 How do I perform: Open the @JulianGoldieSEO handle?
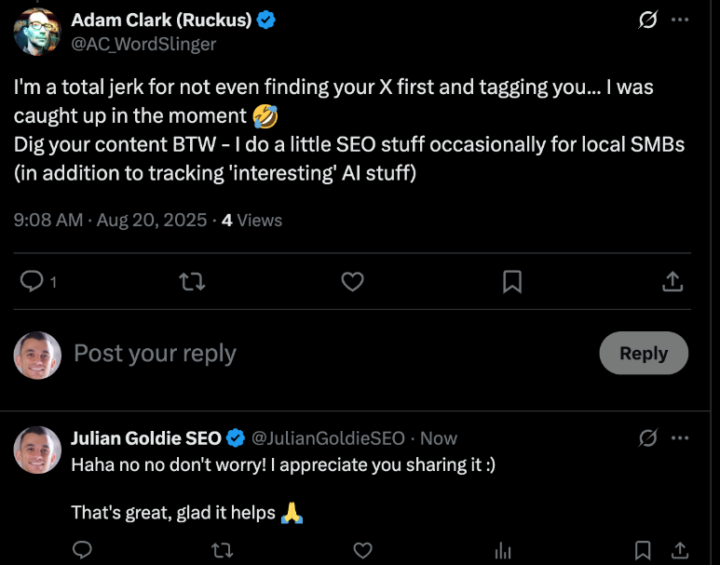328,438
